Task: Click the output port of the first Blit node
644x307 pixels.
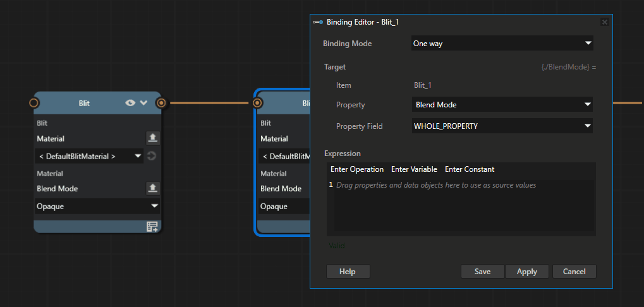Action: (x=161, y=103)
